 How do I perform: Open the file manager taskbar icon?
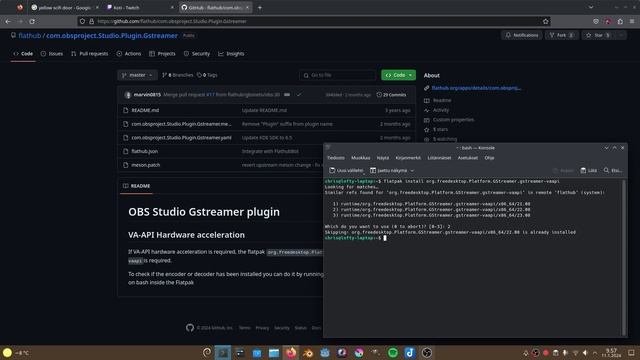tap(274, 353)
